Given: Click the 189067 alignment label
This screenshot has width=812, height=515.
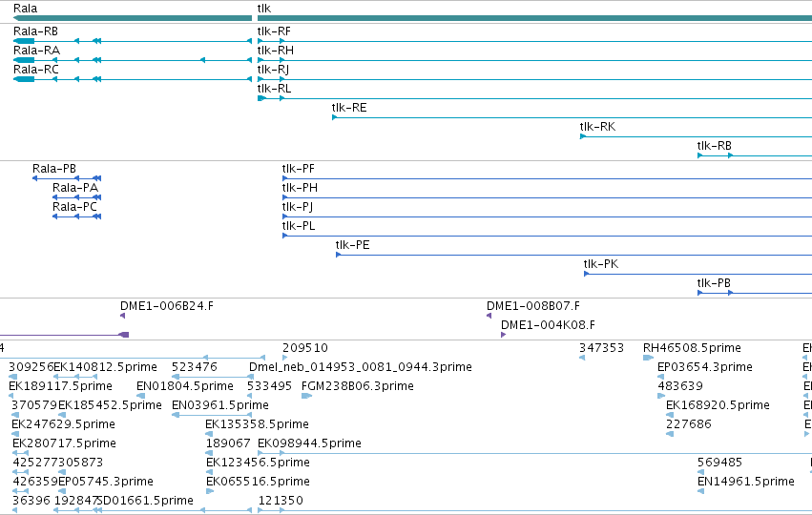Looking at the screenshot, I should click(228, 444).
